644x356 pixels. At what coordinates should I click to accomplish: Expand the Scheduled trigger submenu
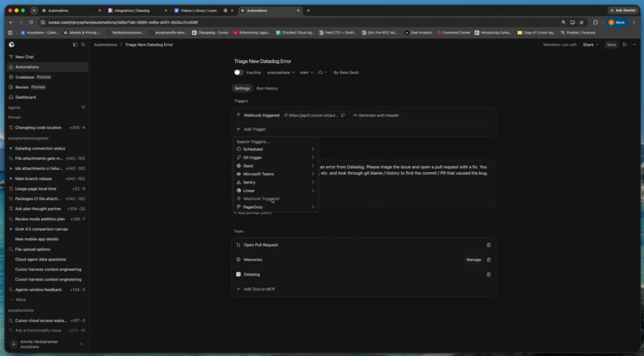pos(275,149)
